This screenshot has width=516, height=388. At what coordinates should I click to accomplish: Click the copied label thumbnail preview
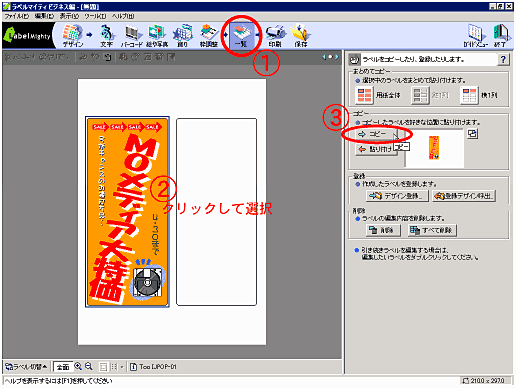434,148
